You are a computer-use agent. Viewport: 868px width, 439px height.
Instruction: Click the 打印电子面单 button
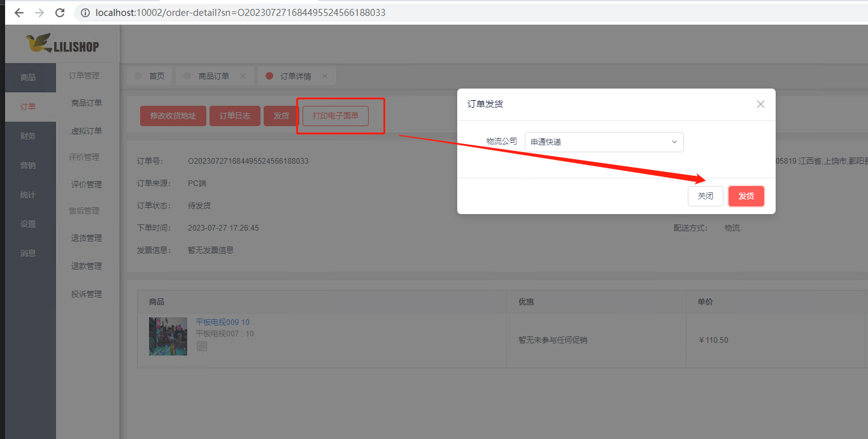click(336, 116)
